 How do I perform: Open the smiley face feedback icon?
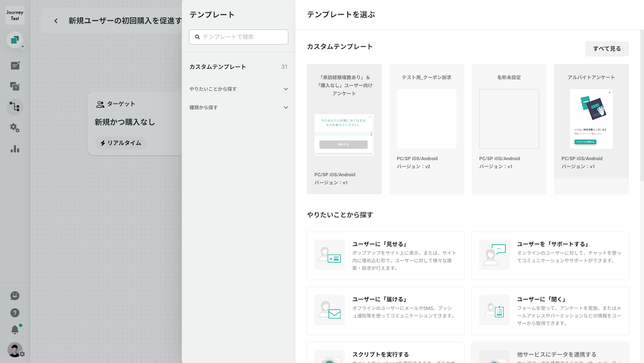[x=15, y=296]
